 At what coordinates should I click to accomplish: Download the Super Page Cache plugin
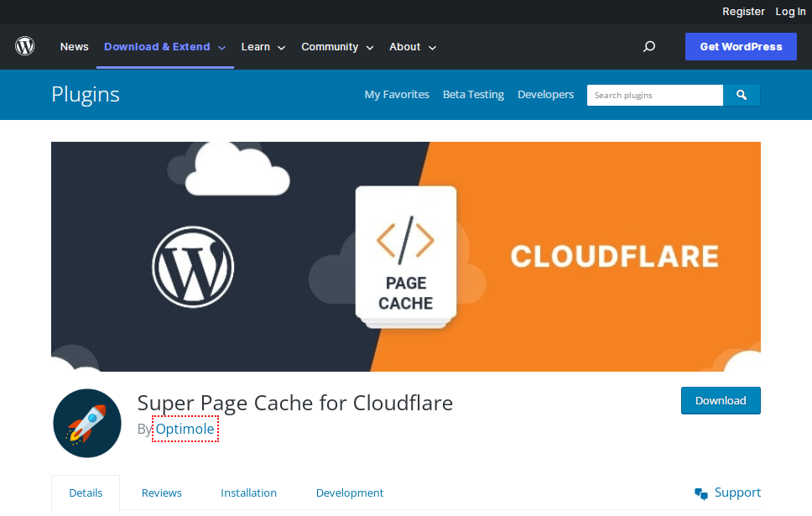click(x=721, y=400)
